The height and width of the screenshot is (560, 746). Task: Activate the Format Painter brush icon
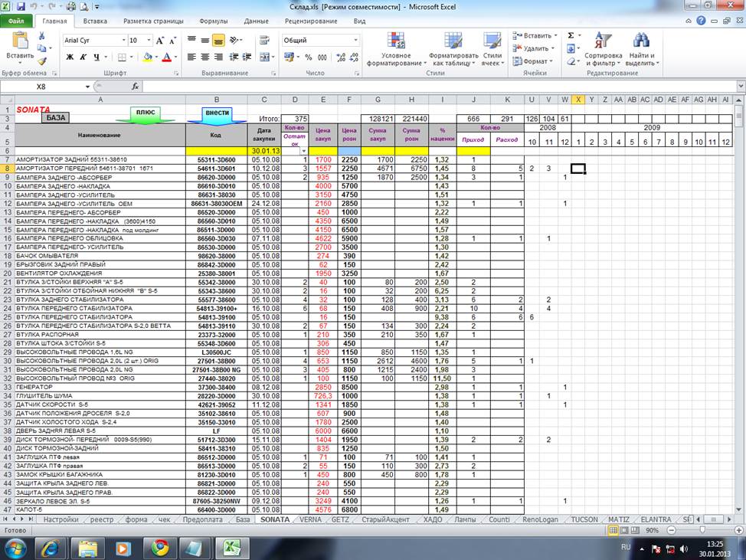[x=42, y=61]
